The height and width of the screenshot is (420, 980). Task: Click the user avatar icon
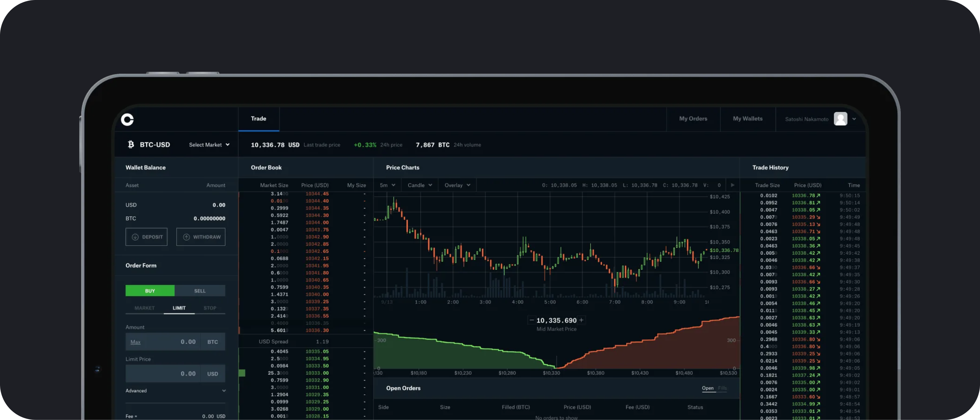840,119
